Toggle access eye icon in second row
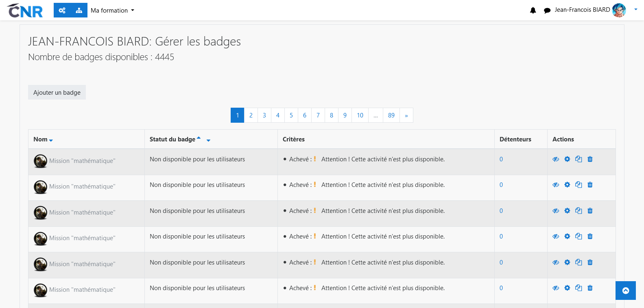 (x=556, y=185)
